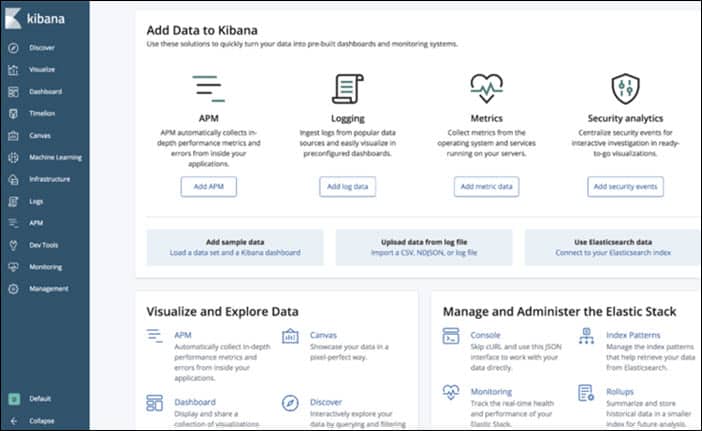This screenshot has height=431, width=702.
Task: Select Dev Tools label in sidebar
Action: point(43,245)
